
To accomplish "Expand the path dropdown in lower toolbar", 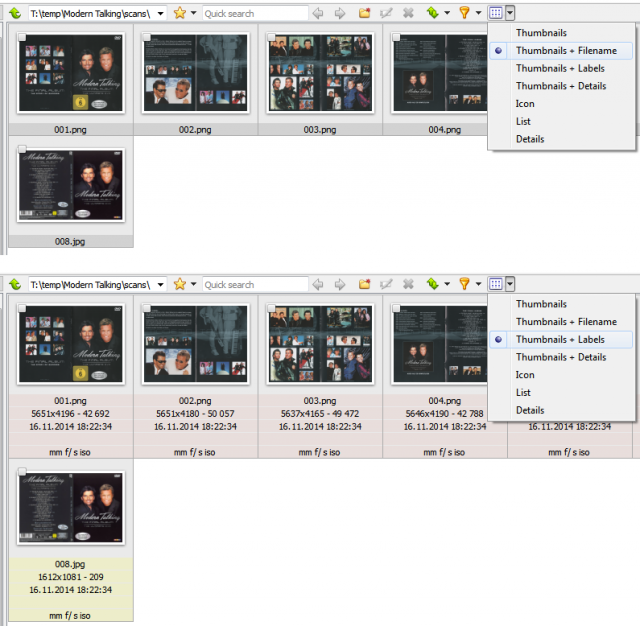I will 161,284.
